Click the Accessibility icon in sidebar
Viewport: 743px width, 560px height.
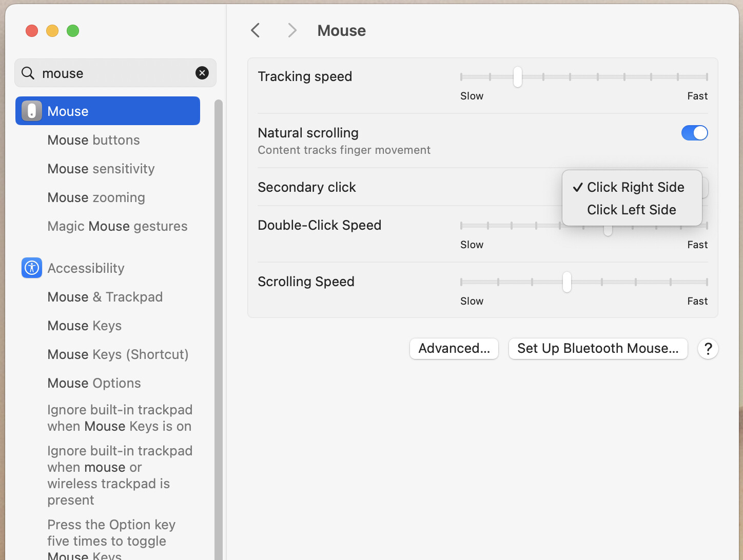point(32,268)
